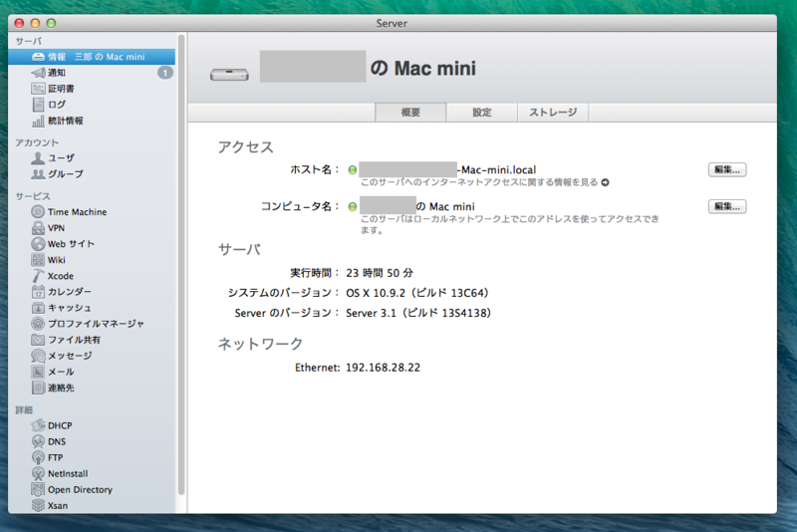Image resolution: width=797 pixels, height=532 pixels.
Task: Open the Web サイト globe icon
Action: (38, 244)
